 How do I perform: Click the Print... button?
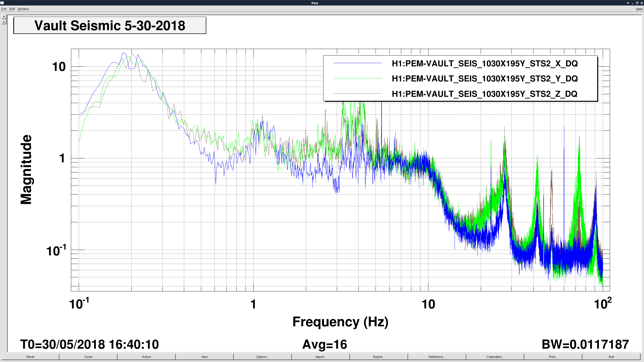click(553, 357)
